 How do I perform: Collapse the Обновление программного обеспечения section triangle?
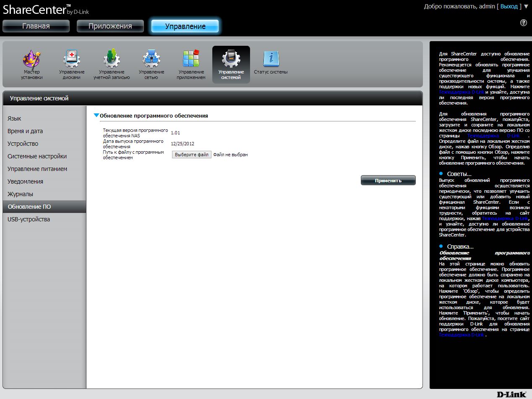96,115
